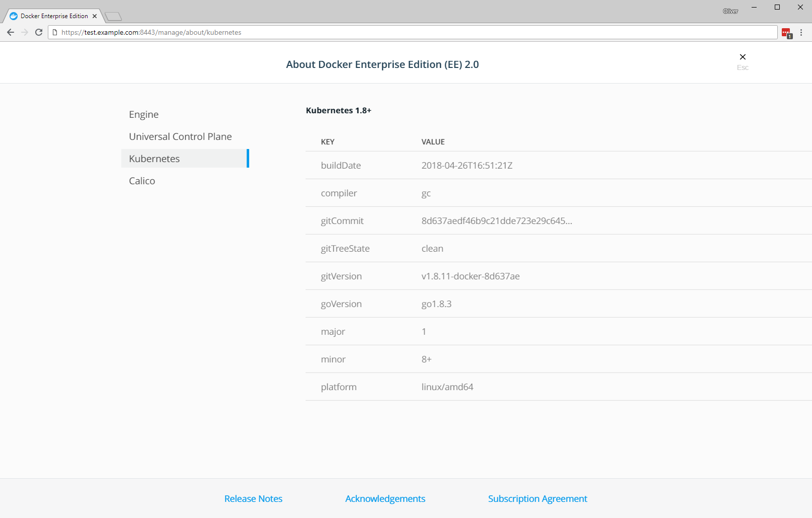Open a new browser tab

[x=114, y=16]
